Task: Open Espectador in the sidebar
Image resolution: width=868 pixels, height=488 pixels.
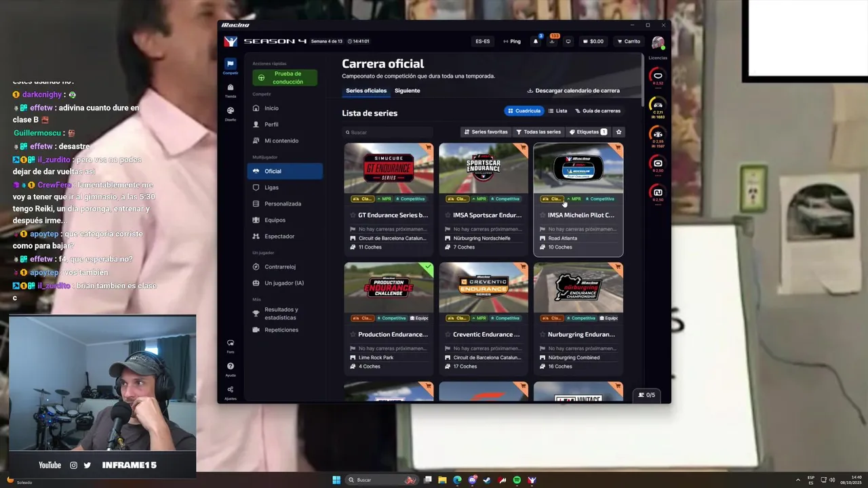Action: [x=285, y=236]
